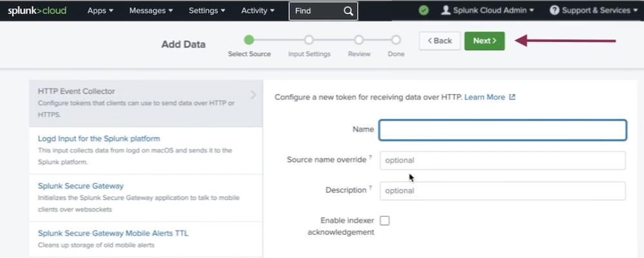Click the Done step circle

(x=396, y=40)
